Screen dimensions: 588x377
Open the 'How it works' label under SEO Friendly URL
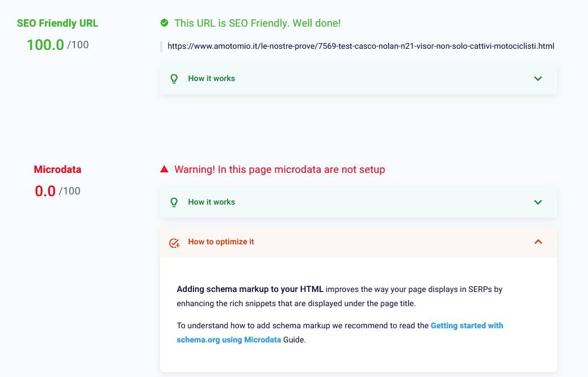coord(211,79)
